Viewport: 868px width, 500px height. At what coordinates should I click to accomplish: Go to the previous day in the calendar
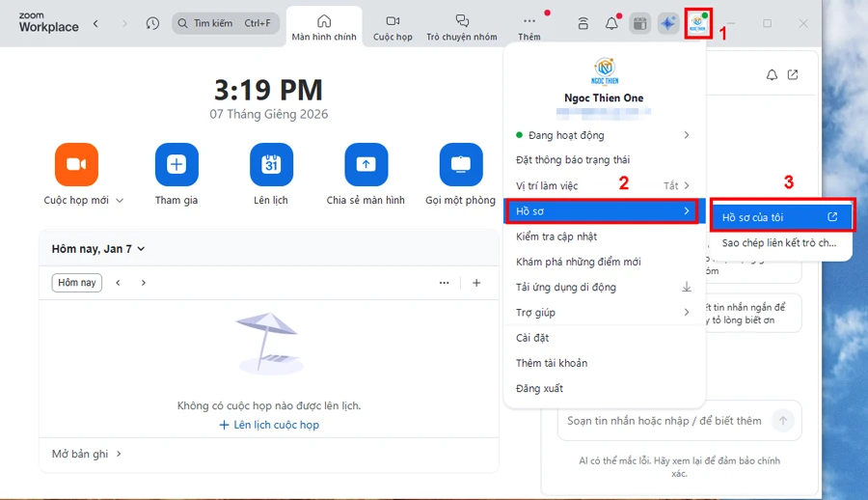pyautogui.click(x=118, y=283)
